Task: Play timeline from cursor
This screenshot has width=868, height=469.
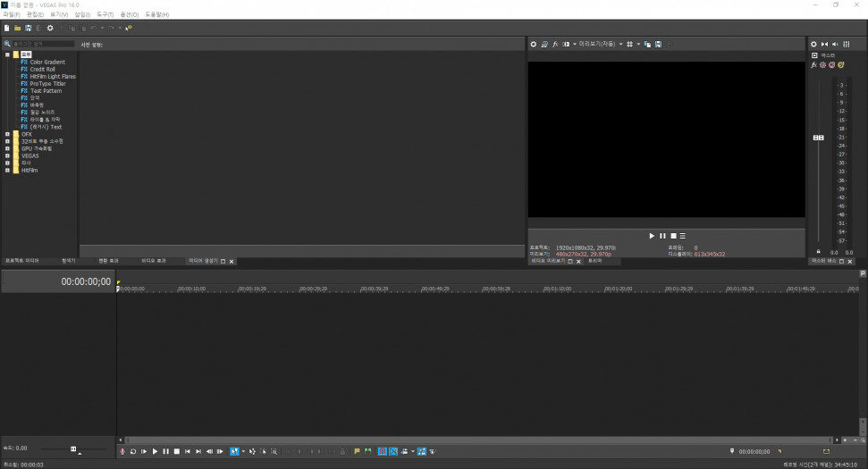Action: click(155, 451)
